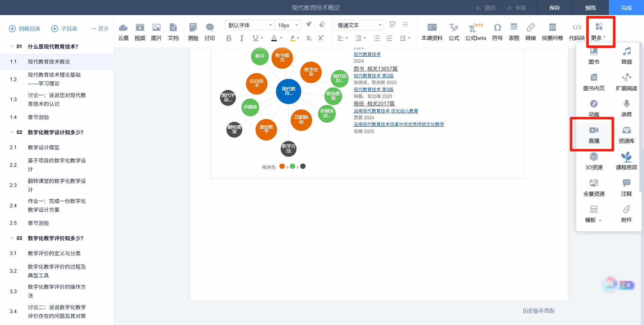
Task: Click the 云盘 cloud drive icon
Action: (x=123, y=32)
